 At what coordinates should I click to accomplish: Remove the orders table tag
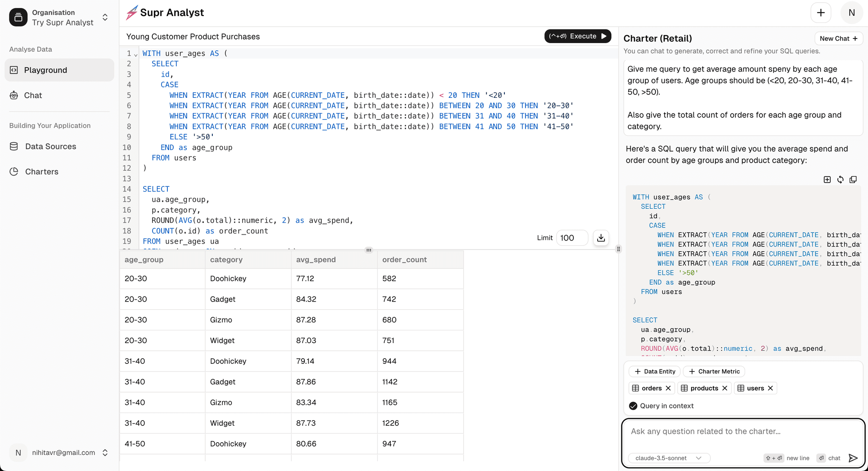(x=668, y=388)
